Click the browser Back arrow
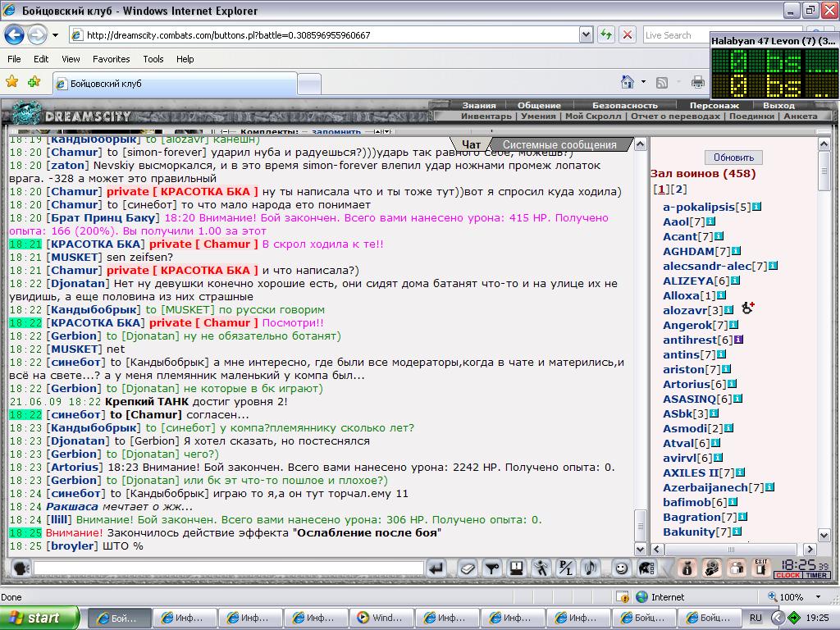Image resolution: width=840 pixels, height=630 pixels. coord(14,35)
